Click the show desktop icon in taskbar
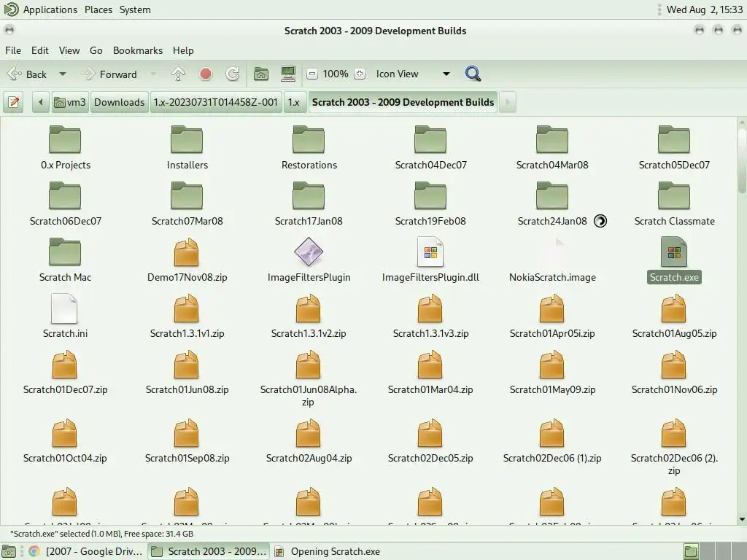 [9, 551]
